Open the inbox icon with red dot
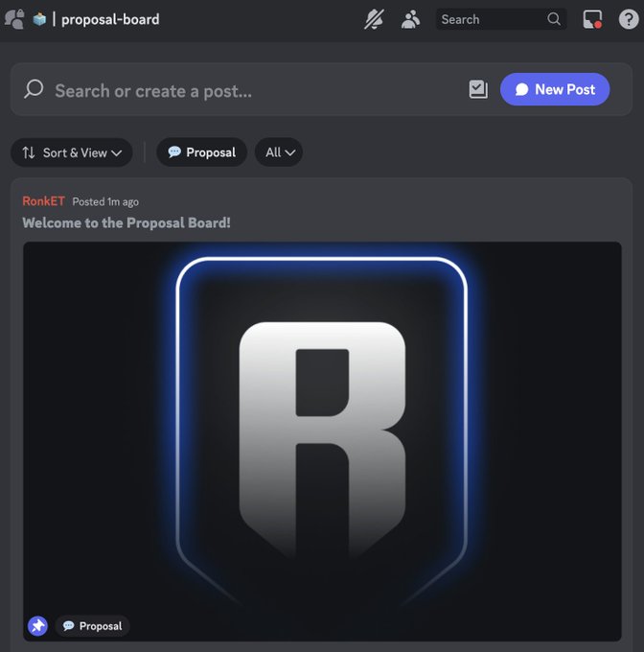 (x=592, y=19)
